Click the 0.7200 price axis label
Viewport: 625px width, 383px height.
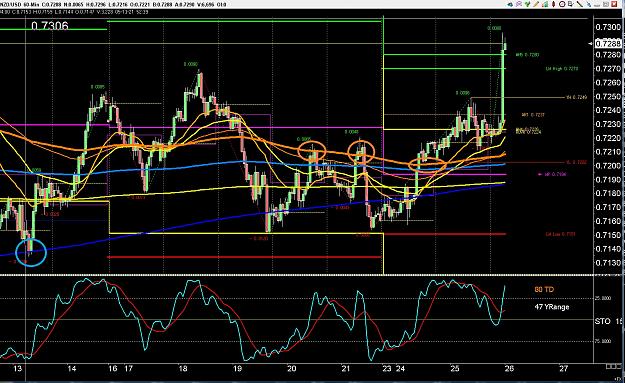(608, 166)
